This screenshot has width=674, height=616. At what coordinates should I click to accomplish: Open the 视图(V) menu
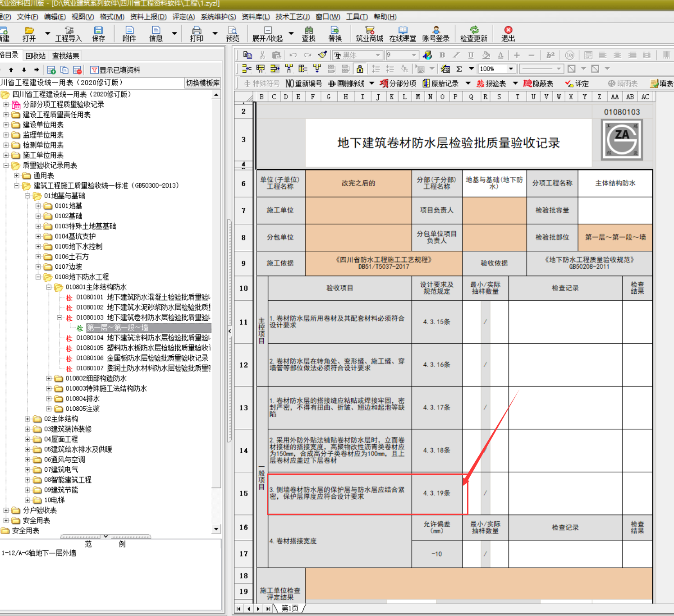tap(83, 17)
